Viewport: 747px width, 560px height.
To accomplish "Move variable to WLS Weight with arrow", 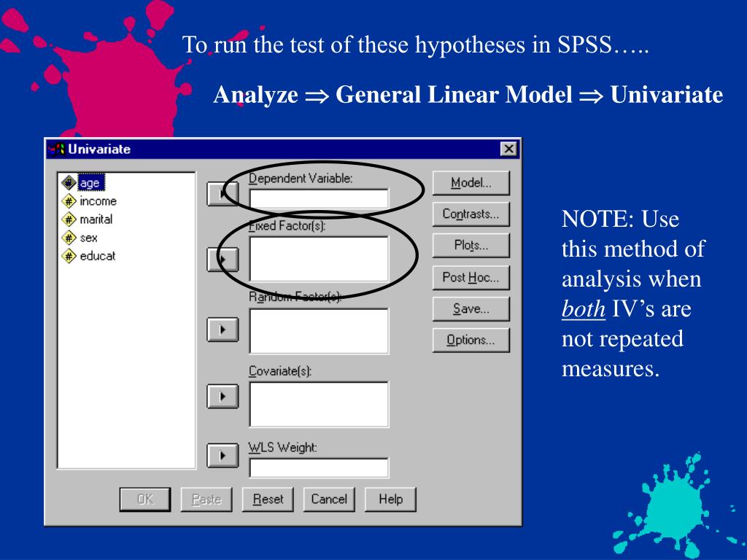I will [x=222, y=455].
